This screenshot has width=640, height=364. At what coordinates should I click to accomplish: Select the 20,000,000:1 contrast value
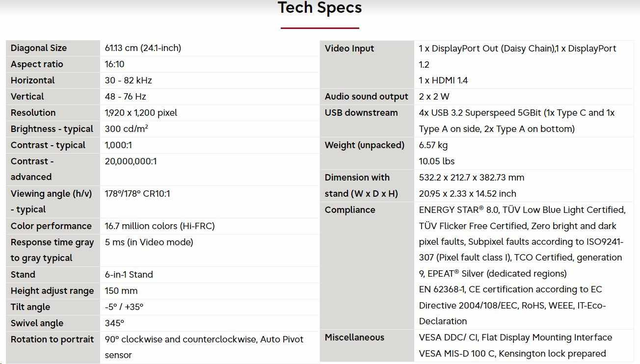pyautogui.click(x=131, y=161)
